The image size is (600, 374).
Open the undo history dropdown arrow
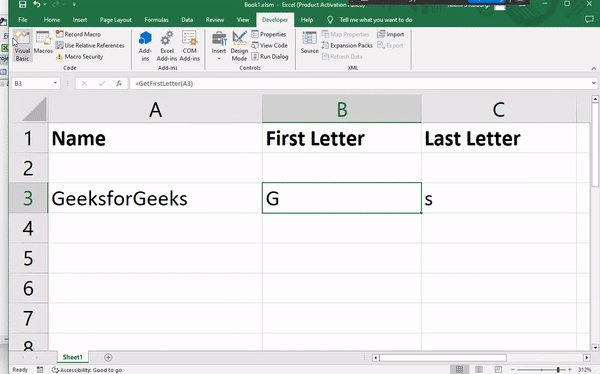(45, 4)
